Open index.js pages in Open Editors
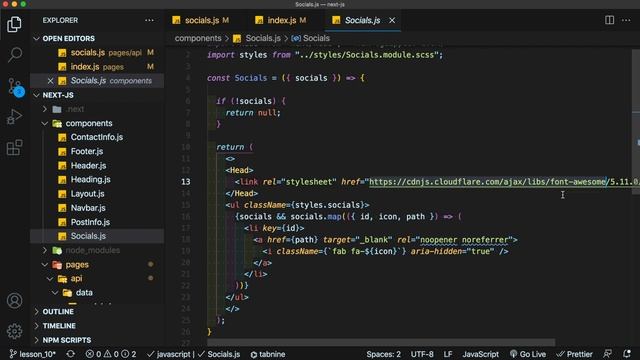640x360 pixels. (97, 67)
